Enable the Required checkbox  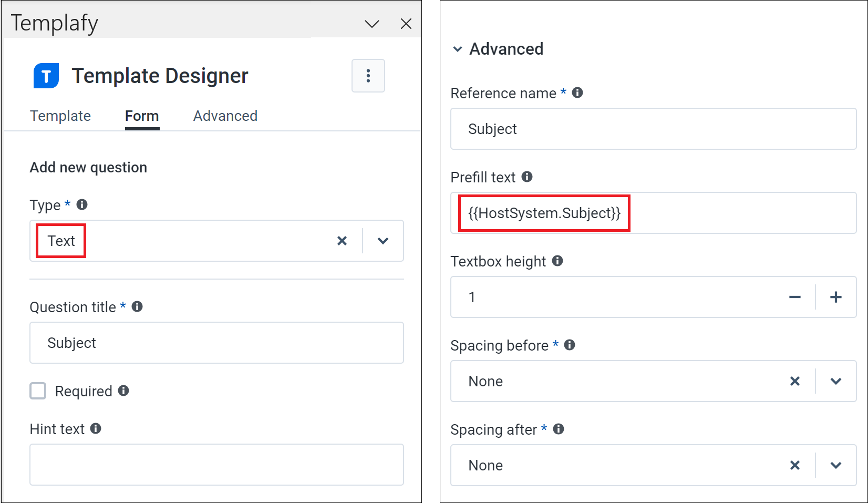(37, 391)
